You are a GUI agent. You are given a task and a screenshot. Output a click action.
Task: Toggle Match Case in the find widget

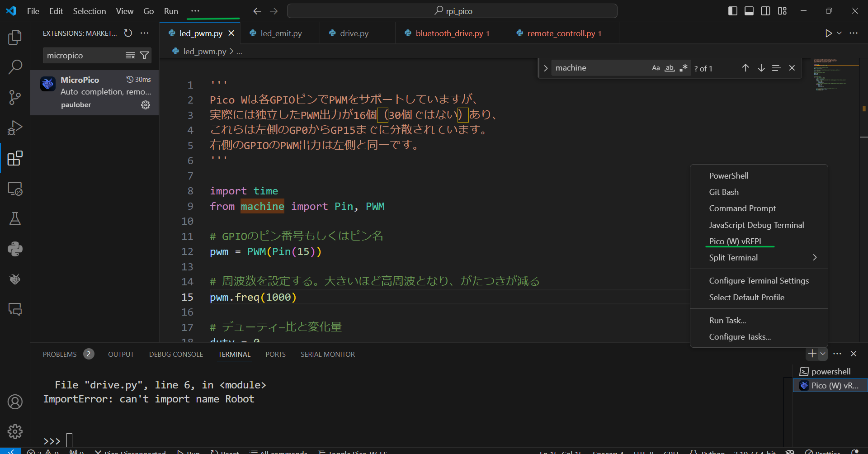pyautogui.click(x=656, y=67)
